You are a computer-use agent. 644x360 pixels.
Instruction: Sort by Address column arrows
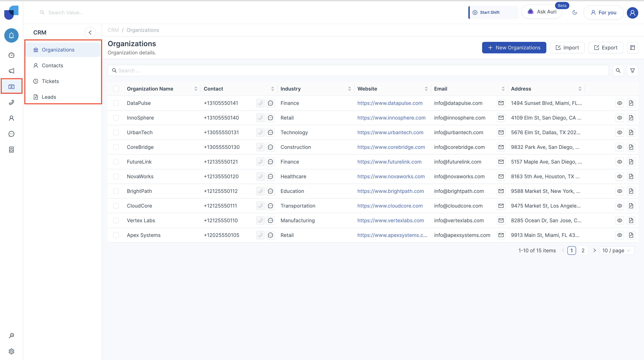click(580, 89)
